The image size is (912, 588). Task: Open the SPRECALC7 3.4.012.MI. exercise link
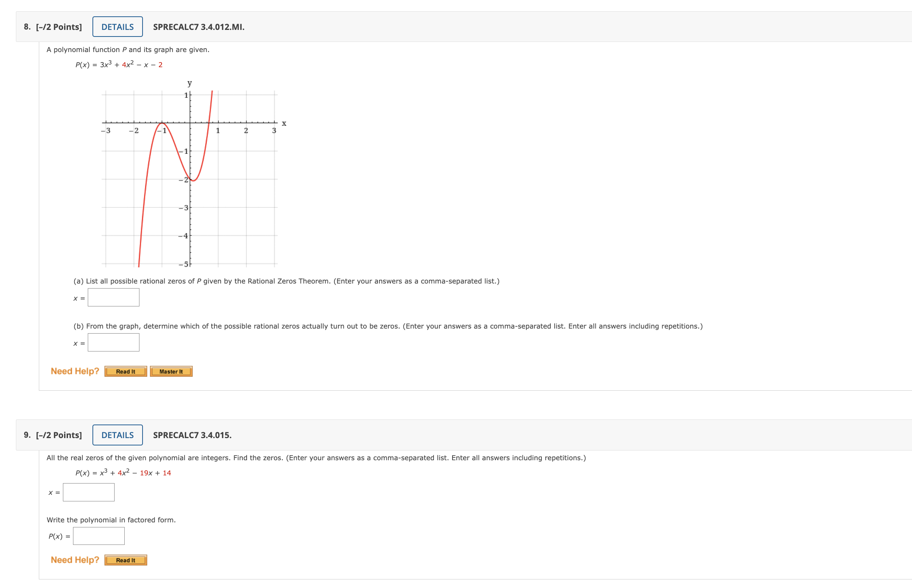[x=198, y=27]
